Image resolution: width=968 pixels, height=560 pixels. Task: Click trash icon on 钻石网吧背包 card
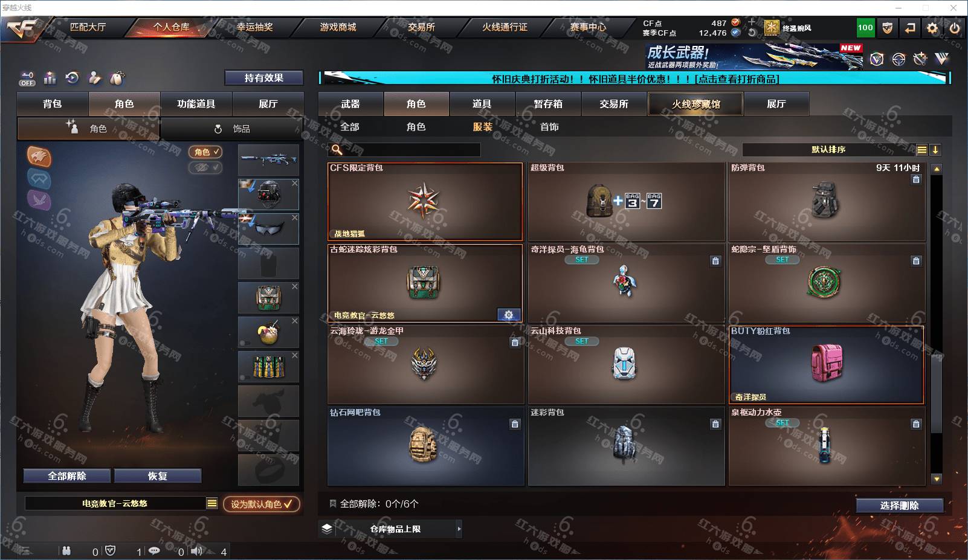coord(515,424)
